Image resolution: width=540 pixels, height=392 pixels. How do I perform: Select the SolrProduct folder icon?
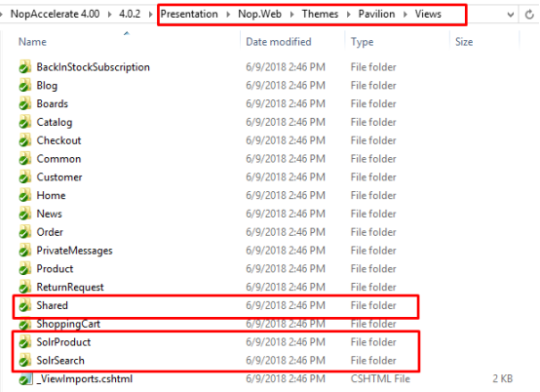tap(24, 342)
